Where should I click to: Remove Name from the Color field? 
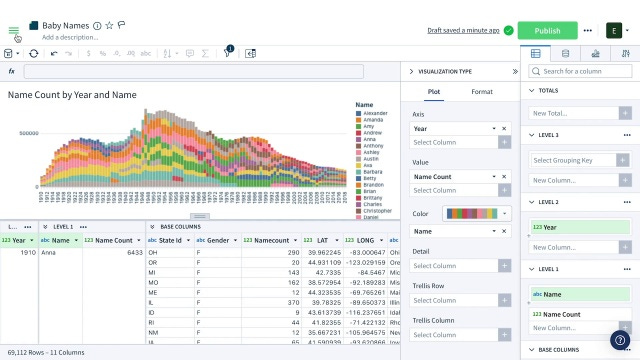coord(504,231)
